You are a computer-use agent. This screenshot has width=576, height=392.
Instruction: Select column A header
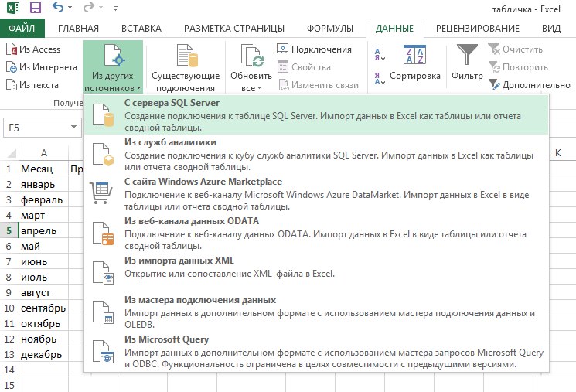click(x=44, y=153)
